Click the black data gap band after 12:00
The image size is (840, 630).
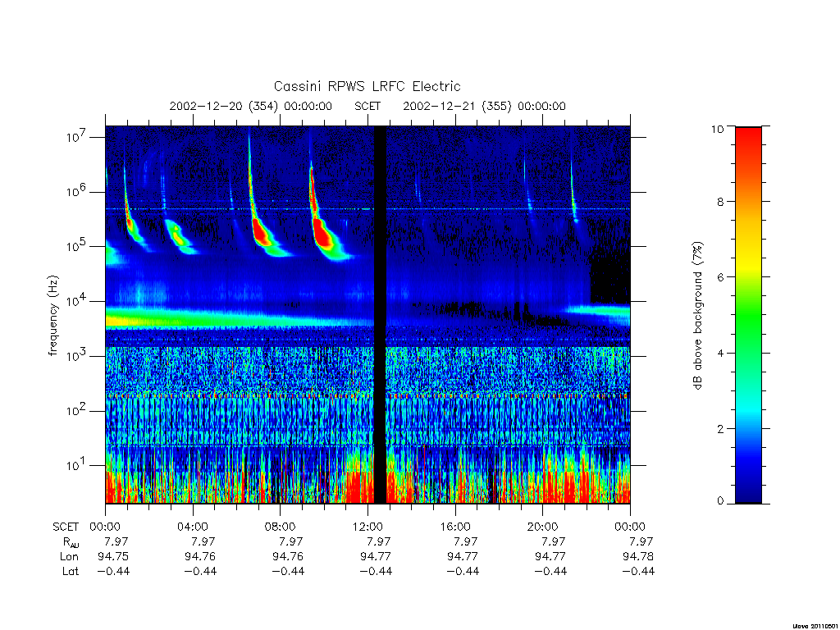point(380,314)
